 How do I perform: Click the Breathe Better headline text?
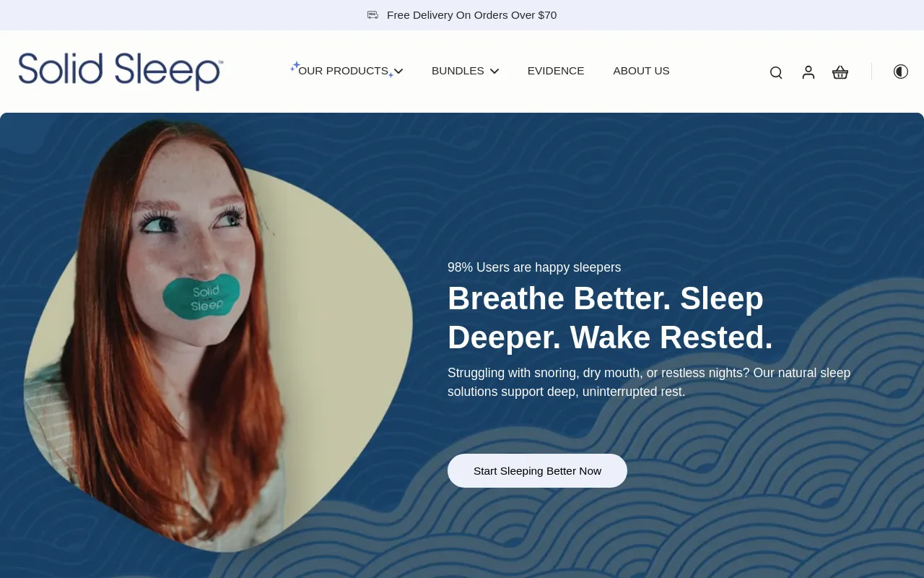tap(610, 318)
